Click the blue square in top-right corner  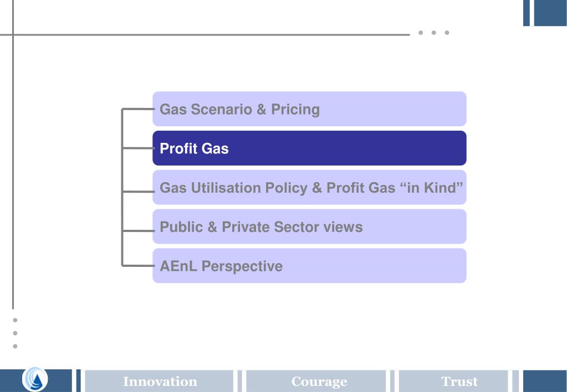point(550,13)
